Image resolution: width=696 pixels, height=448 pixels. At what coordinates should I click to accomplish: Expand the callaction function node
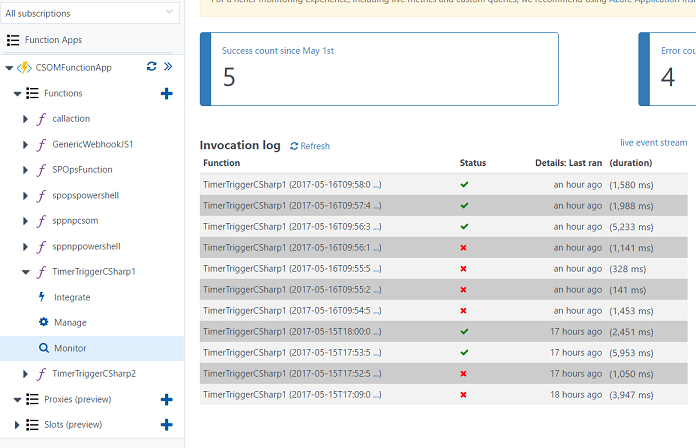[26, 118]
